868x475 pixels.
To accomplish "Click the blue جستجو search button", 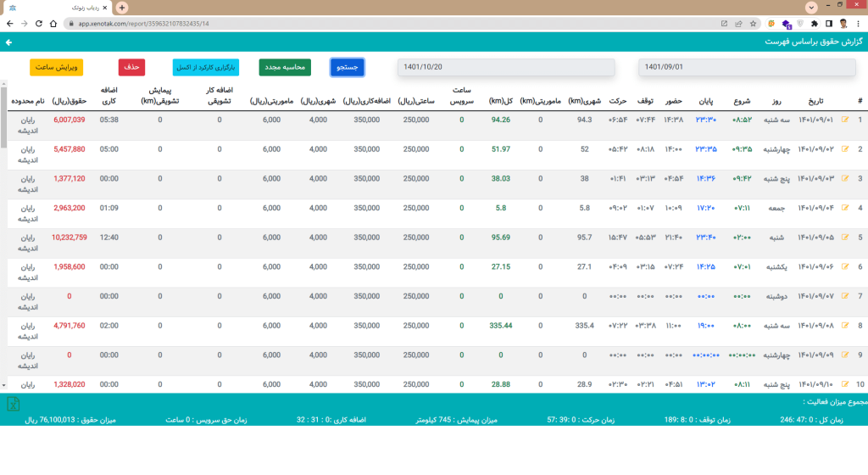I will (348, 67).
